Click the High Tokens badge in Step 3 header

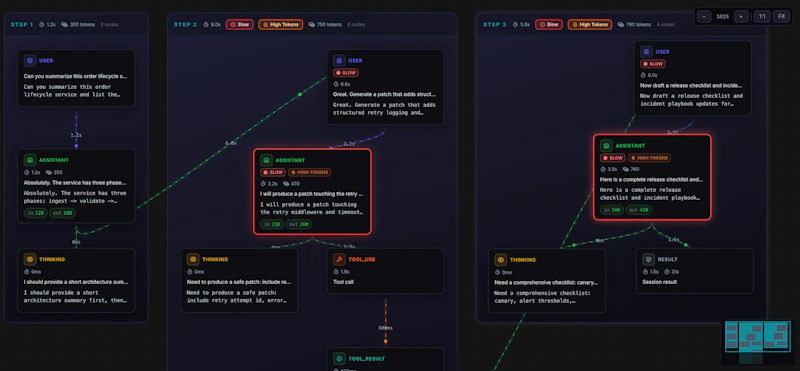(x=590, y=24)
